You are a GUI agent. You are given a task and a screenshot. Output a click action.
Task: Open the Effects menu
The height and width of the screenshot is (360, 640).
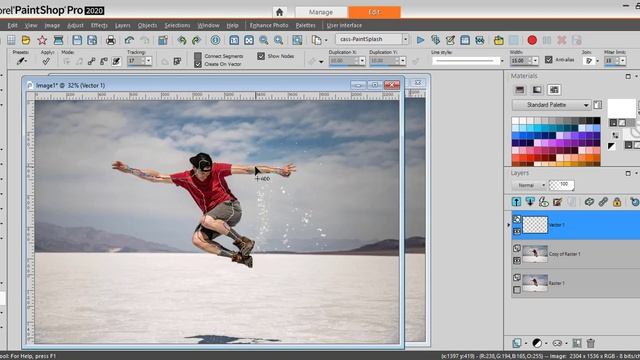tap(99, 25)
